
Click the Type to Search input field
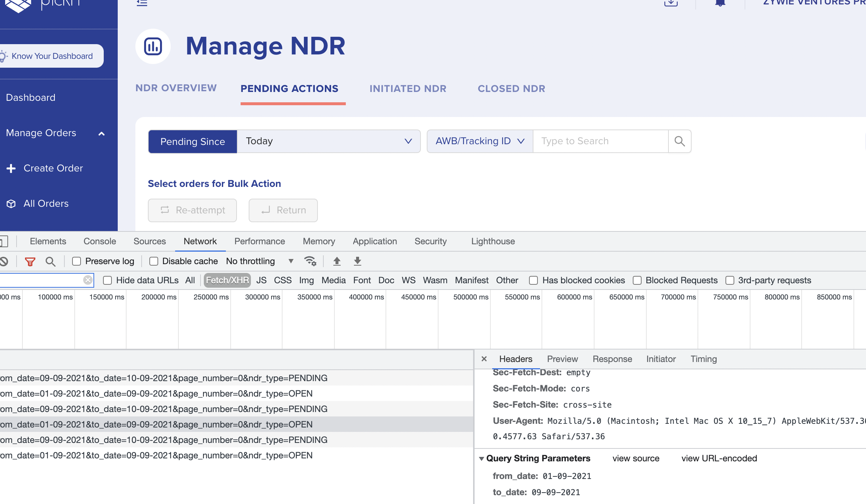[x=601, y=141]
